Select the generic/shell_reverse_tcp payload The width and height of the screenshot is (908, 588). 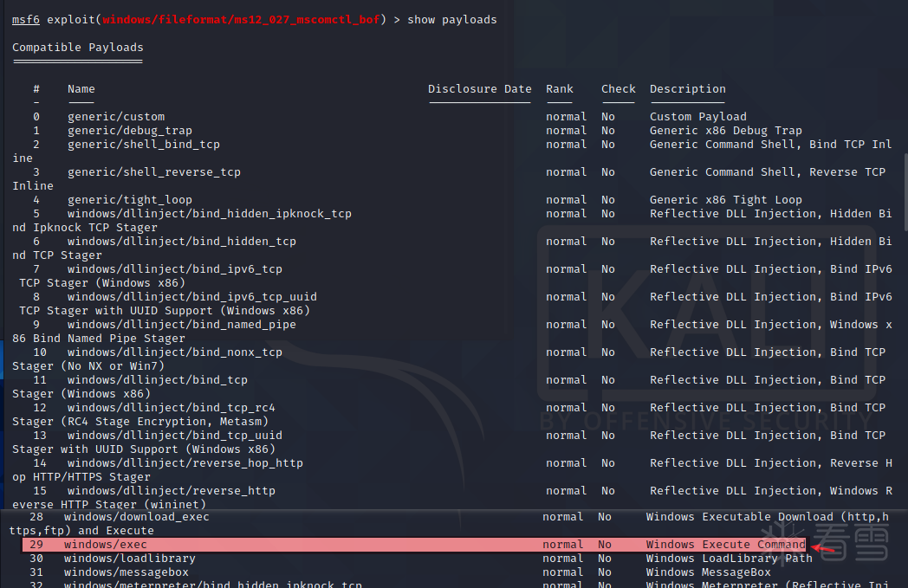(154, 172)
